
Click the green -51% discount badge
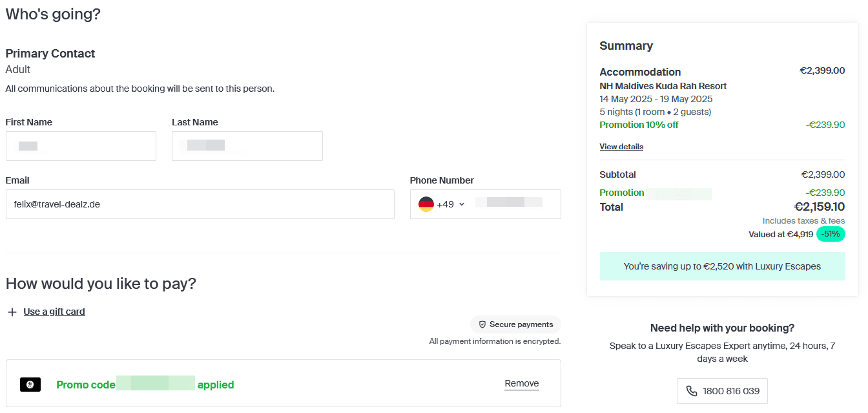831,234
